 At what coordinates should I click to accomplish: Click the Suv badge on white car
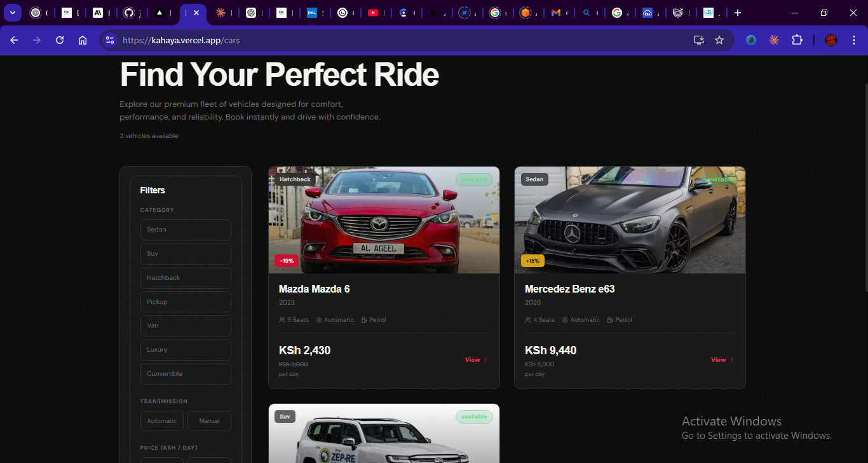(285, 417)
